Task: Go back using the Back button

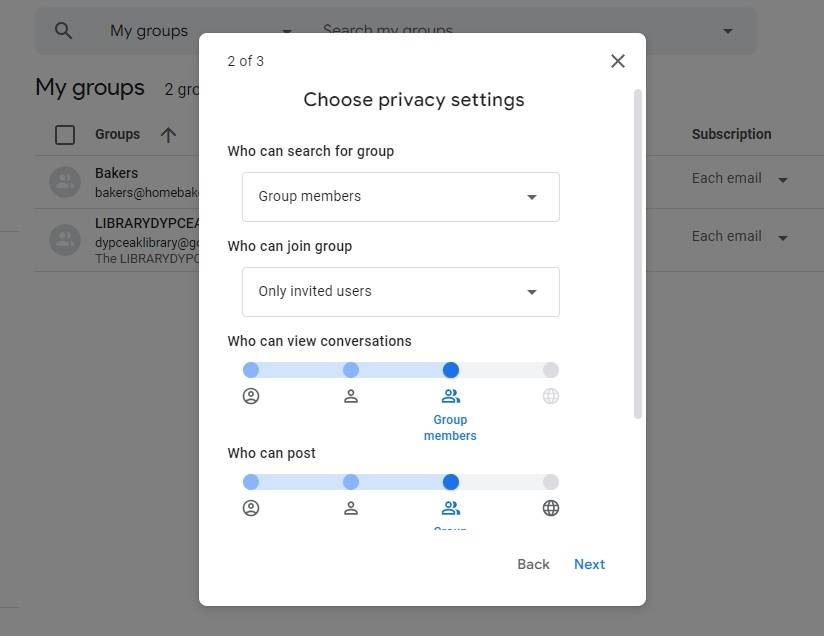Action: click(x=533, y=564)
